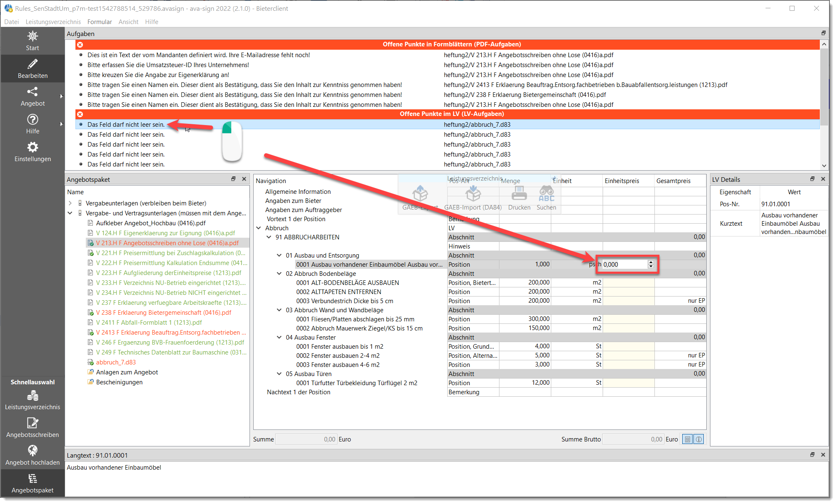Open the Angebot share icon
Viewport: 836px width, 504px height.
pos(32,92)
